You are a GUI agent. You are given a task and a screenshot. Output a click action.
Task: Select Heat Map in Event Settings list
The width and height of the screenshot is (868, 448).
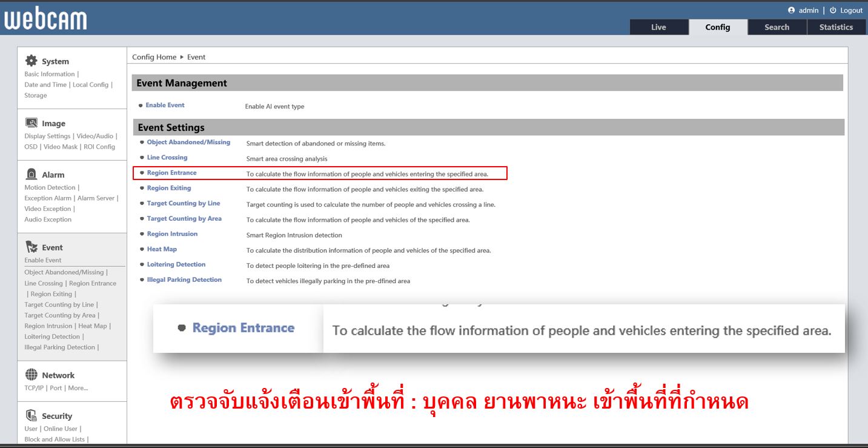162,249
